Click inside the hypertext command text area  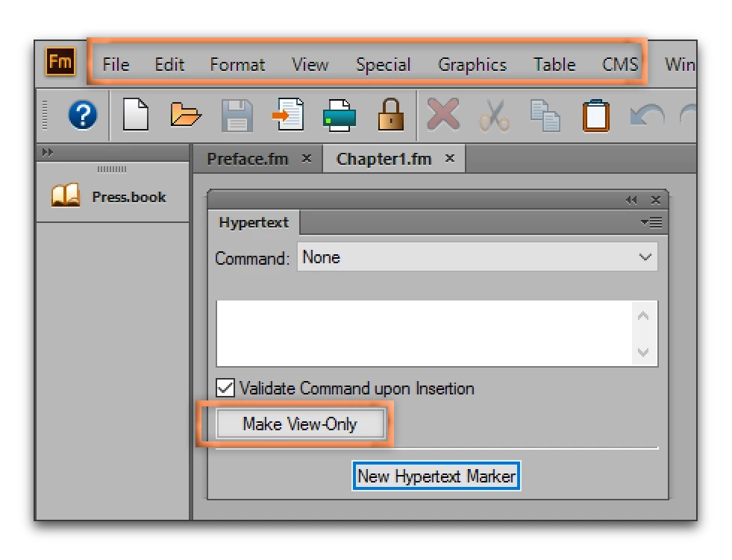[424, 333]
